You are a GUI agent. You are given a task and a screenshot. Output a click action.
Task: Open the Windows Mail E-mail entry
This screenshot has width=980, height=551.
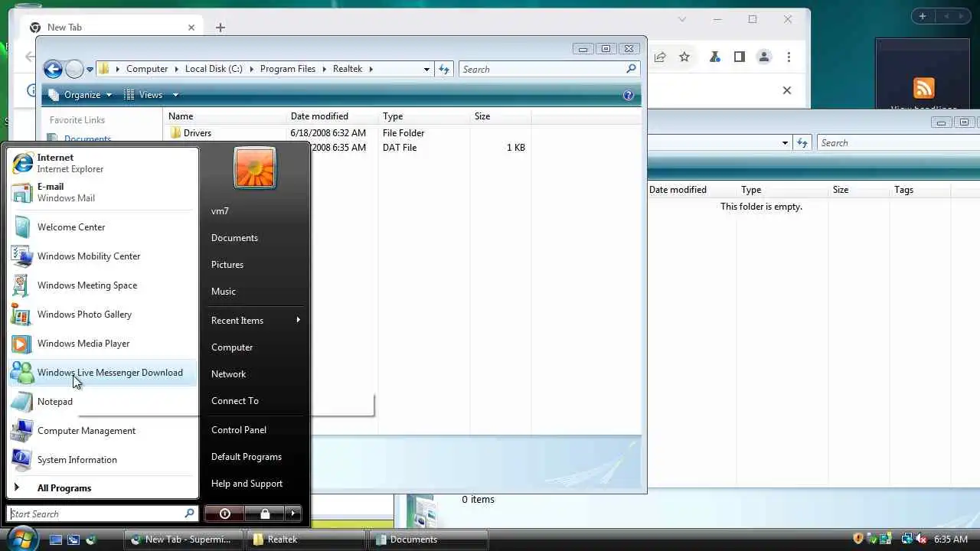[x=103, y=192]
